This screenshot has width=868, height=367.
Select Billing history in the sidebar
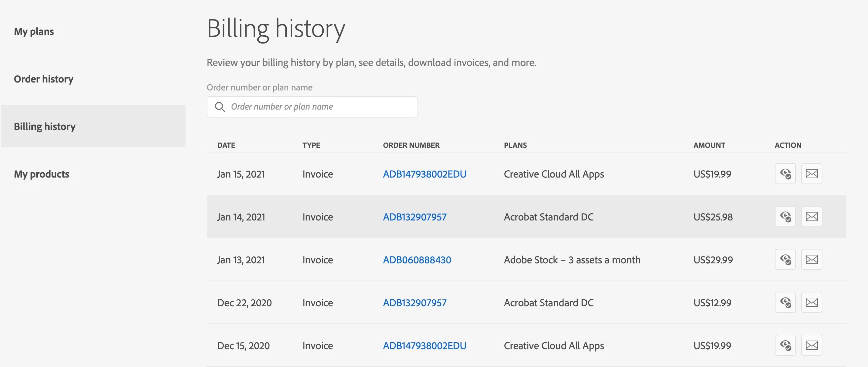pyautogui.click(x=45, y=127)
